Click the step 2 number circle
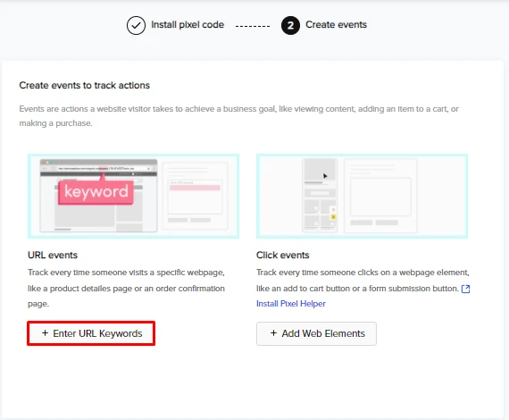 click(290, 25)
